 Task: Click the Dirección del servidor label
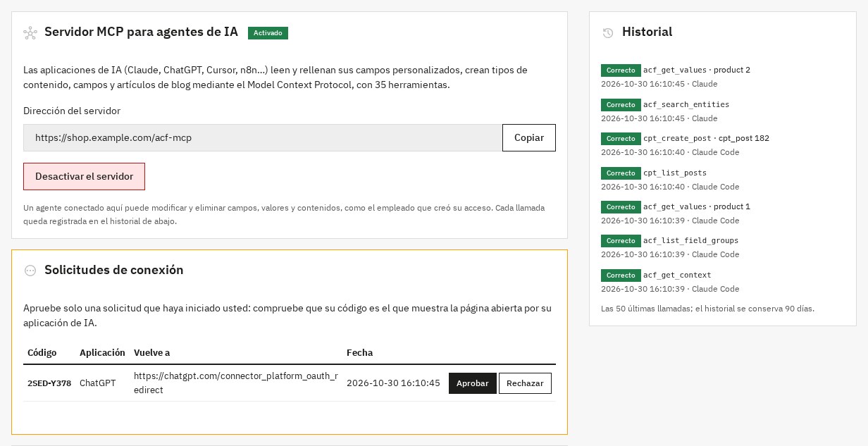point(72,111)
